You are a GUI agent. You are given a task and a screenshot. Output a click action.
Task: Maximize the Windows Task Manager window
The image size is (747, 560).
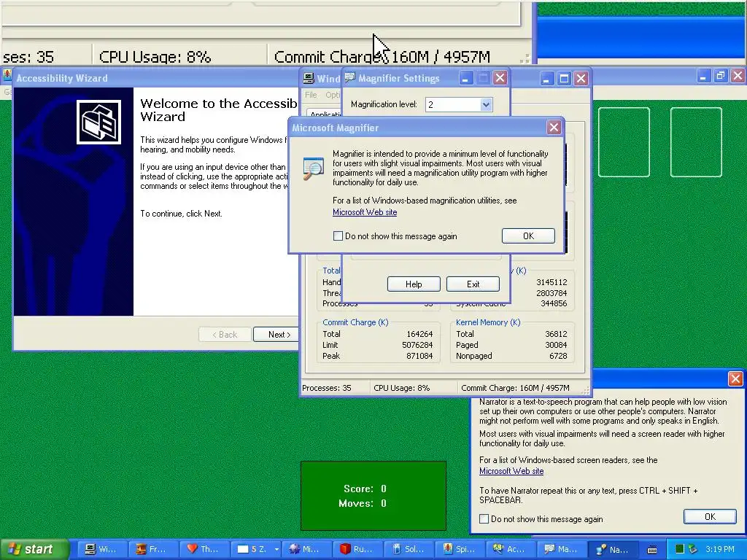click(564, 78)
